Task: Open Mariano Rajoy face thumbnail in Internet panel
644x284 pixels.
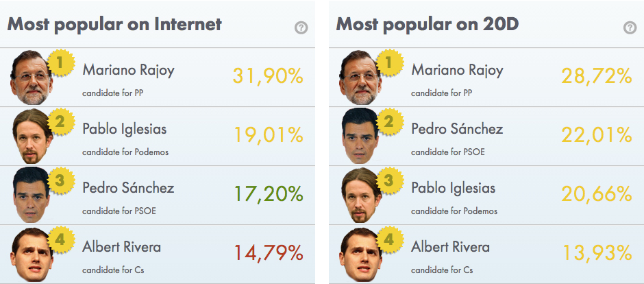Action: tap(32, 78)
